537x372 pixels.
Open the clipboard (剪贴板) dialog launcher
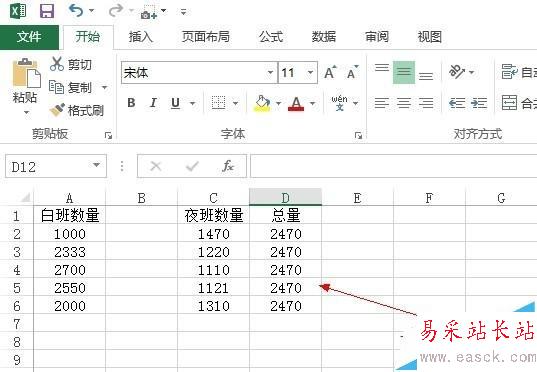tap(109, 136)
